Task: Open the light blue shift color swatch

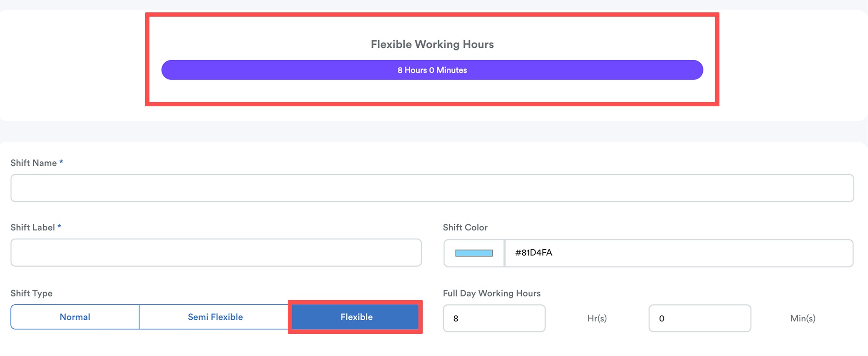Action: coord(474,253)
